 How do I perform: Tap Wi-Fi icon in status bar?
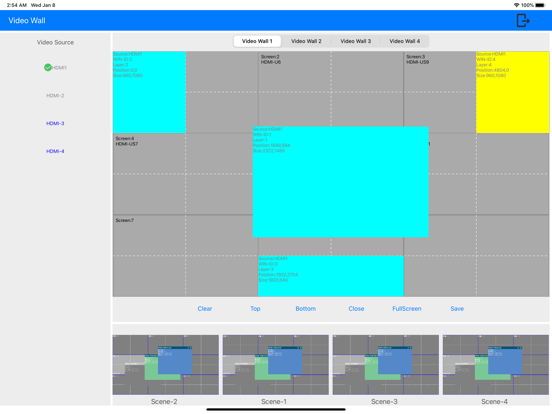point(516,5)
